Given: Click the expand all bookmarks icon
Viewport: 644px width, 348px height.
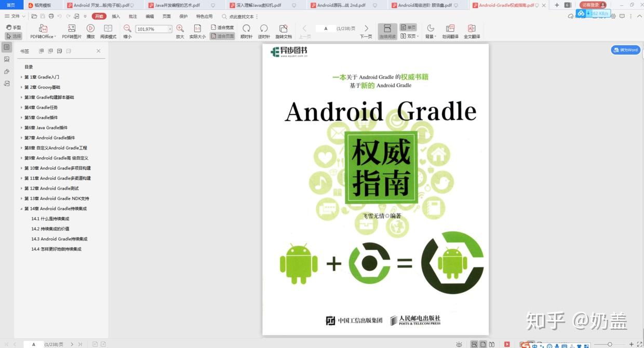Looking at the screenshot, I should click(42, 51).
